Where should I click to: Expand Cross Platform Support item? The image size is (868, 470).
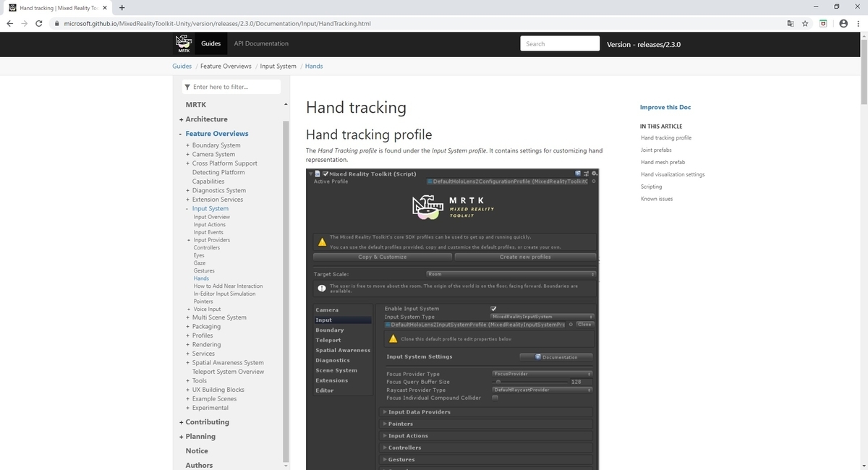[x=187, y=163]
